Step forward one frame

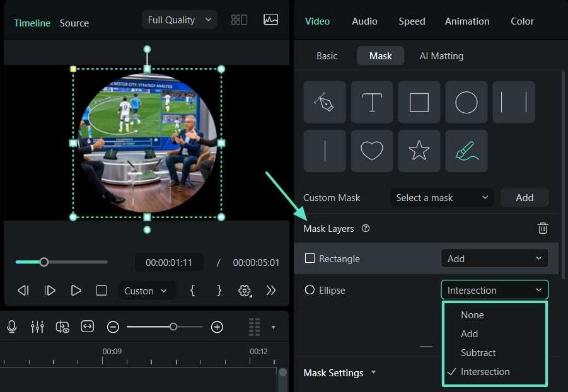click(x=50, y=291)
